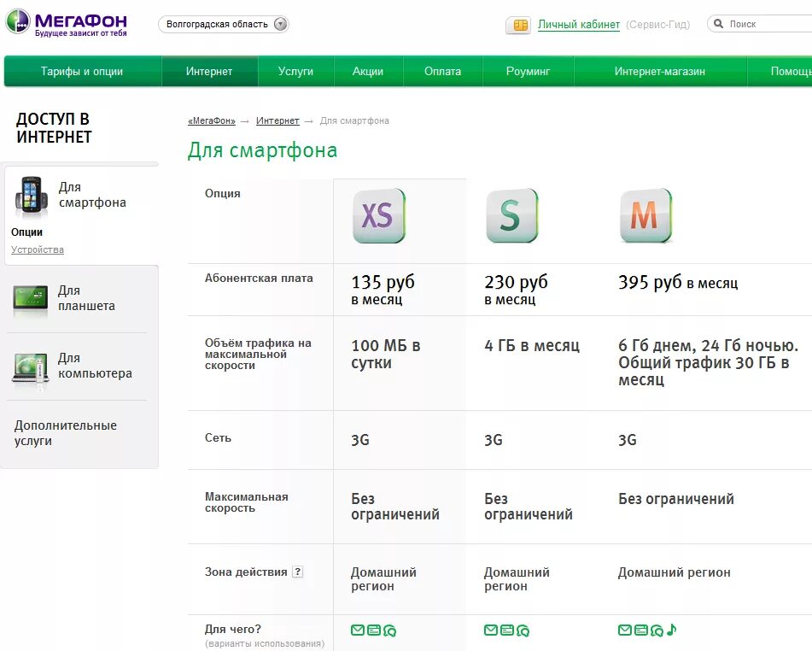Open the Волгоградская область region dropdown
This screenshot has height=651, width=812.
point(223,25)
